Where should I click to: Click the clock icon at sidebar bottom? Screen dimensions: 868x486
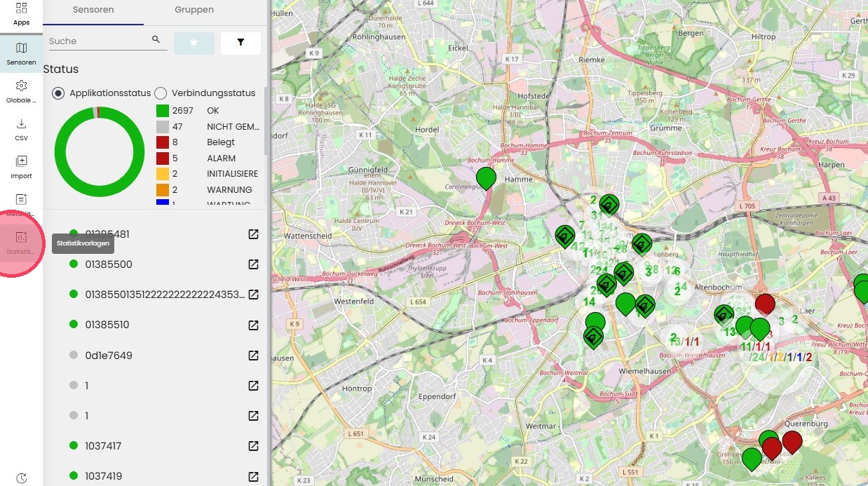click(21, 478)
